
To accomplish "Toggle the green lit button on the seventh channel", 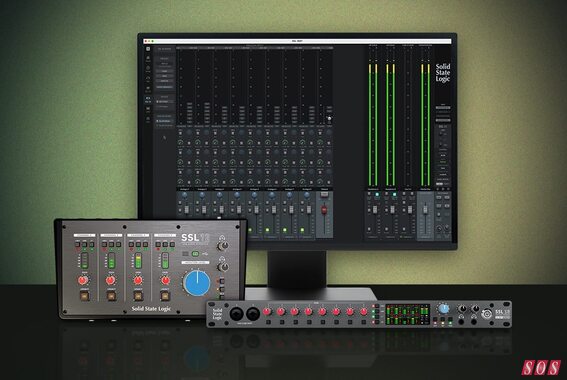I will pyautogui.click(x=285, y=230).
